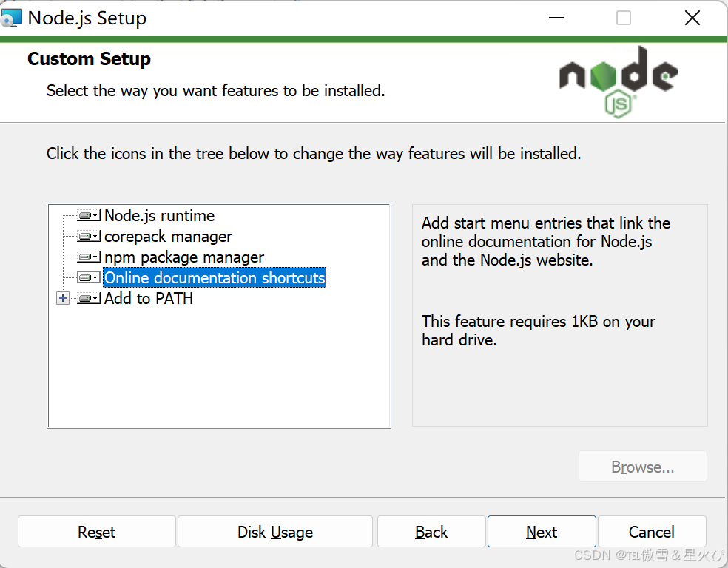
Task: Click the installer icon in title bar
Action: [x=11, y=18]
